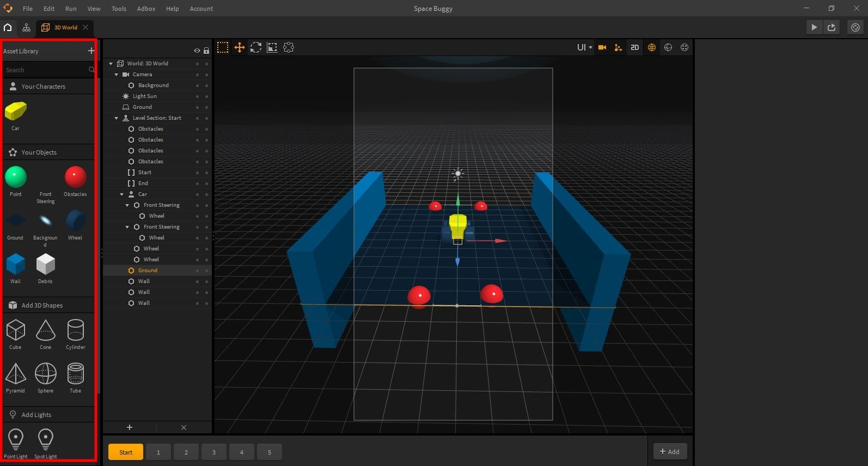Click the Add level section button
Screen dimensions: 868x466
point(670,451)
